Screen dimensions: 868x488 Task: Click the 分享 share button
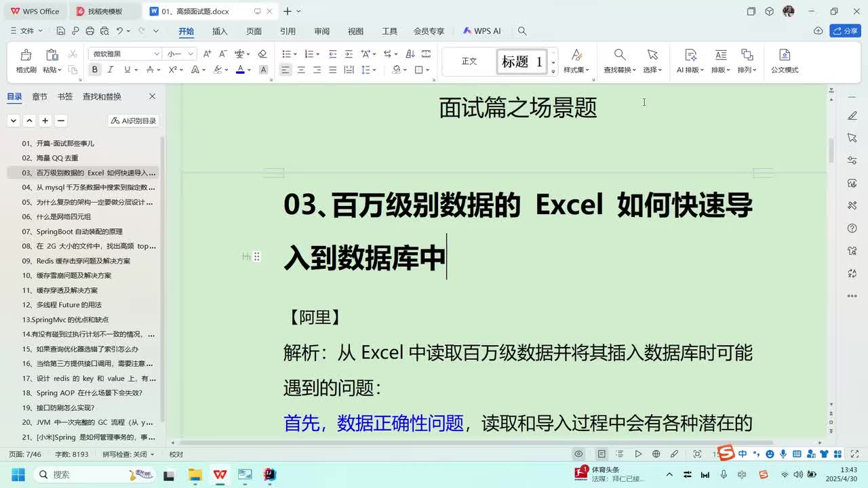[846, 31]
